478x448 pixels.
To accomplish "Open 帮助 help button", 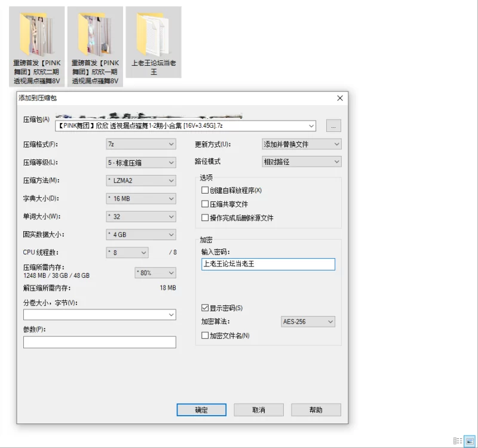I will coord(316,410).
